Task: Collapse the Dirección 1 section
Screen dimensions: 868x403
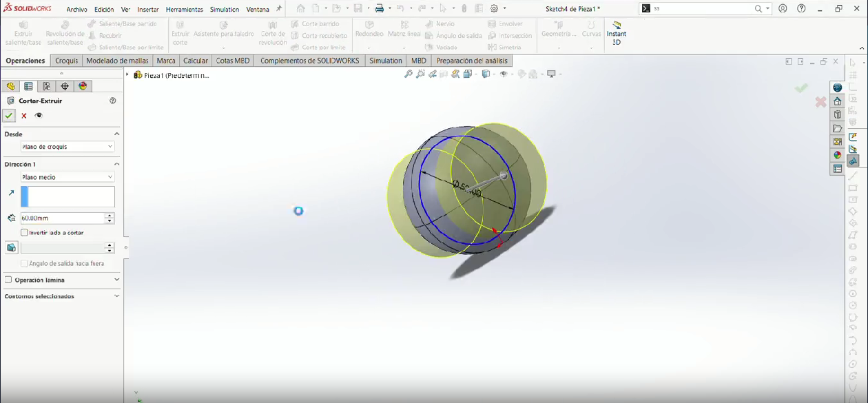Action: [x=116, y=165]
